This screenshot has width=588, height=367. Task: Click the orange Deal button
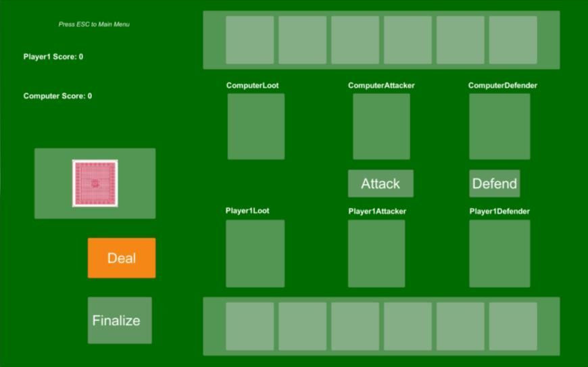(122, 258)
